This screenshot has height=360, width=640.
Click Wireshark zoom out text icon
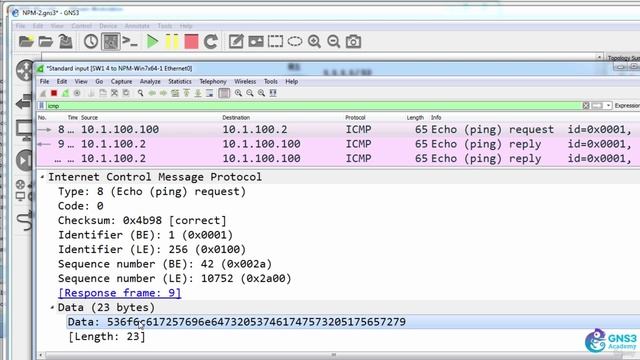pyautogui.click(x=250, y=93)
